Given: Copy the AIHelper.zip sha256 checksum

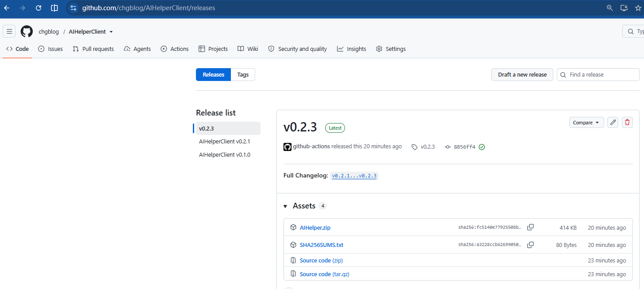Looking at the screenshot, I should [x=530, y=227].
